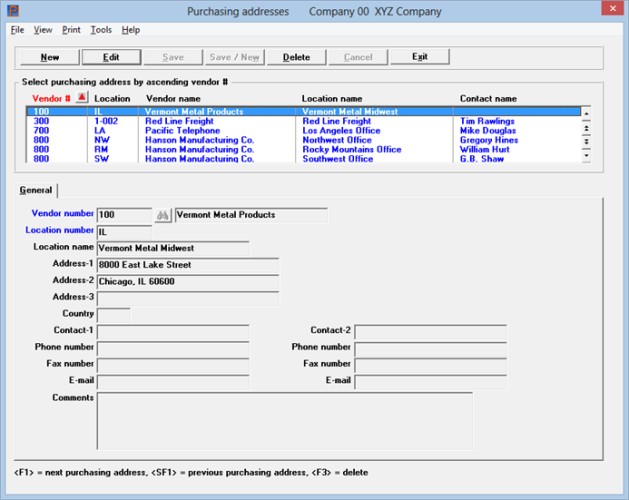629x500 pixels.
Task: Click the Save / New button
Action: coord(235,57)
